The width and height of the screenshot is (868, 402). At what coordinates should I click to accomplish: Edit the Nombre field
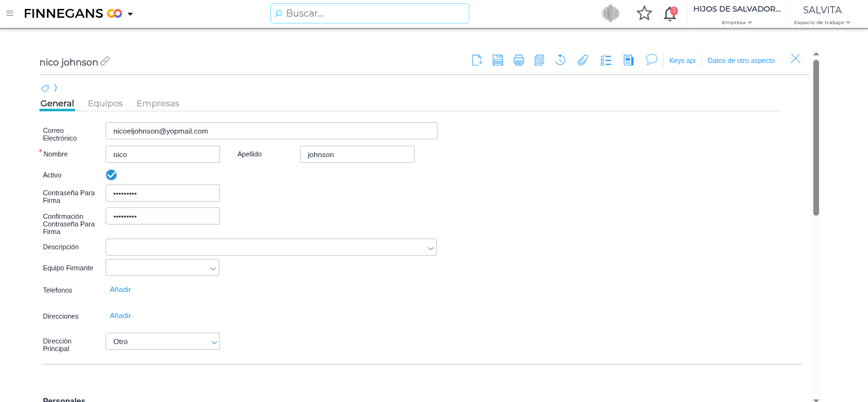click(x=163, y=154)
